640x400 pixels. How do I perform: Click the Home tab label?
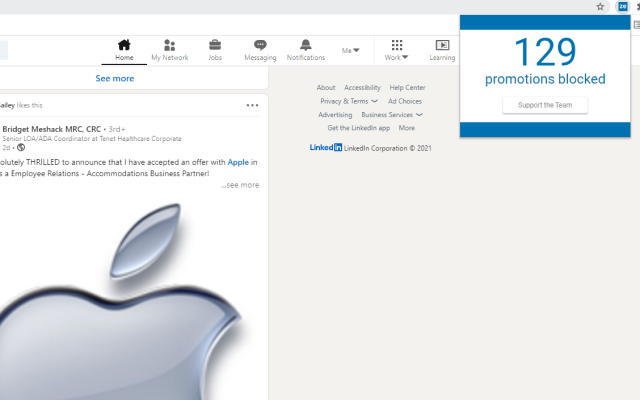click(124, 58)
